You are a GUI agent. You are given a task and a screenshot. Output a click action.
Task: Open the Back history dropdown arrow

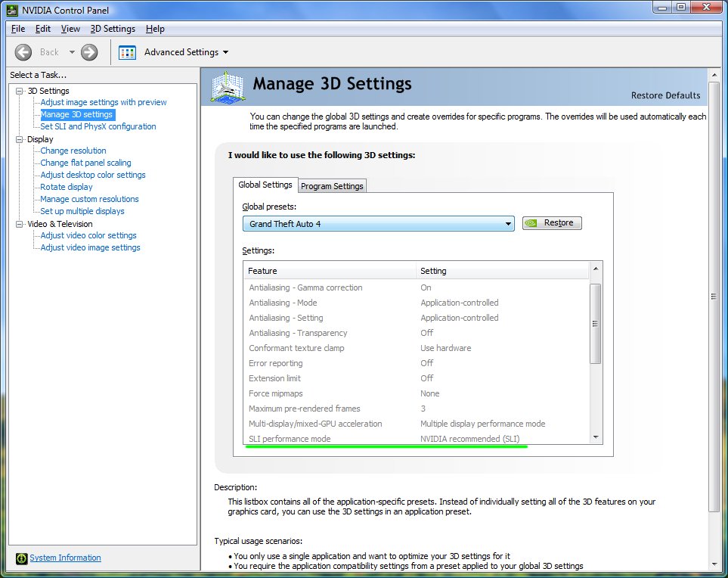point(72,52)
